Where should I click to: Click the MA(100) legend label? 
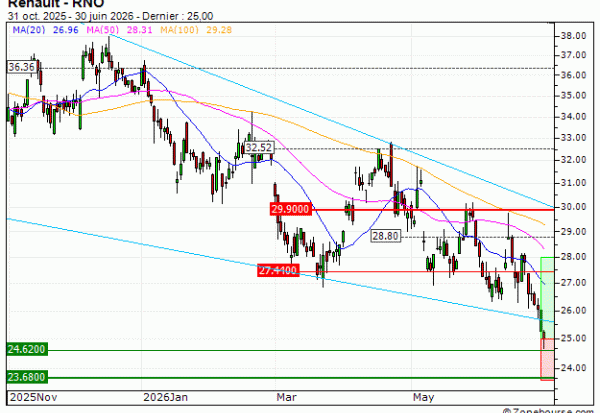click(x=179, y=30)
